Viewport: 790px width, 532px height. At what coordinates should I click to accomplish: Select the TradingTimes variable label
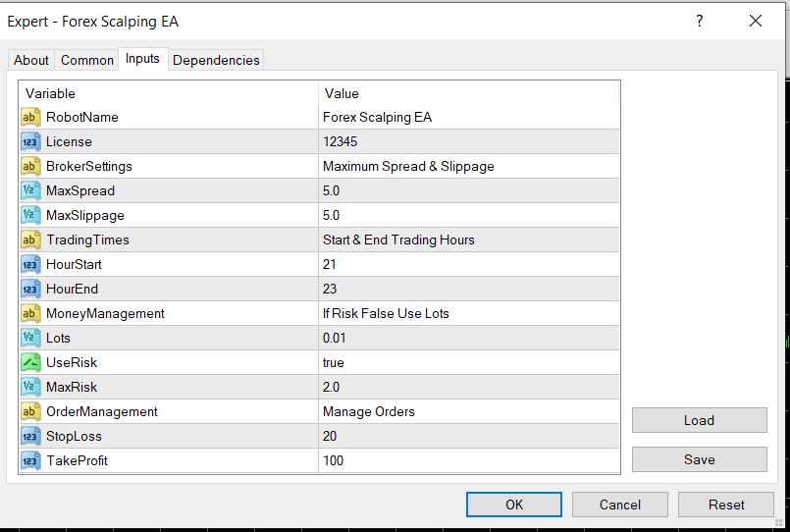87,239
